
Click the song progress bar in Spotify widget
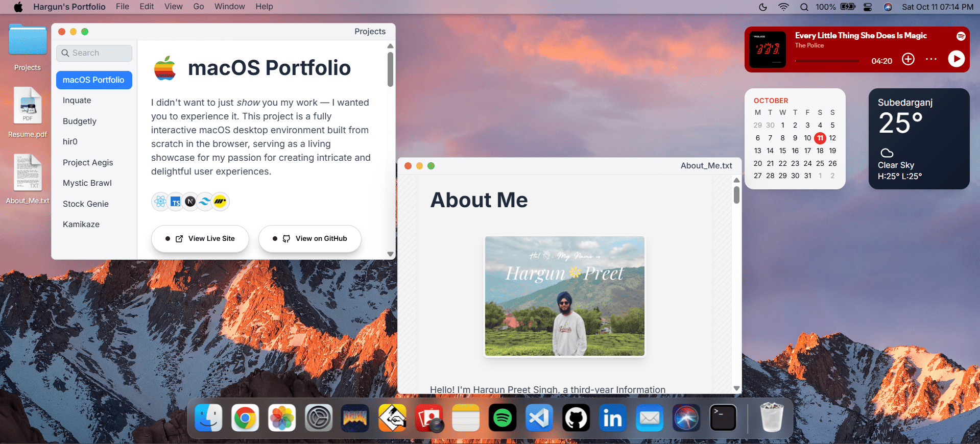[x=826, y=61]
